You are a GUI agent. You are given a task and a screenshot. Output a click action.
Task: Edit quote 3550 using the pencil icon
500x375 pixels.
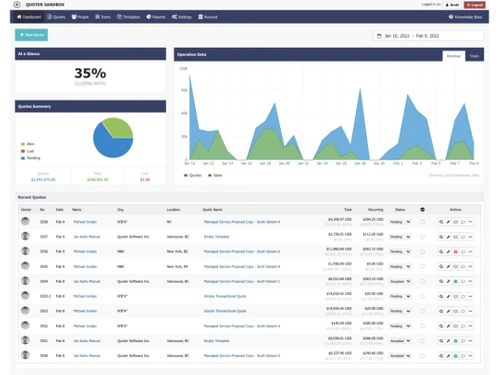448,356
